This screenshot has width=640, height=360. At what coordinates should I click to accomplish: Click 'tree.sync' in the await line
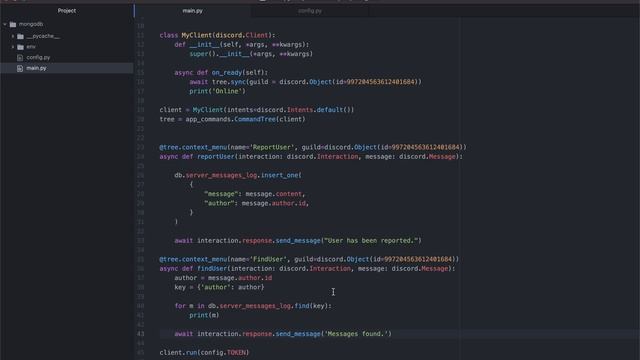(229, 82)
